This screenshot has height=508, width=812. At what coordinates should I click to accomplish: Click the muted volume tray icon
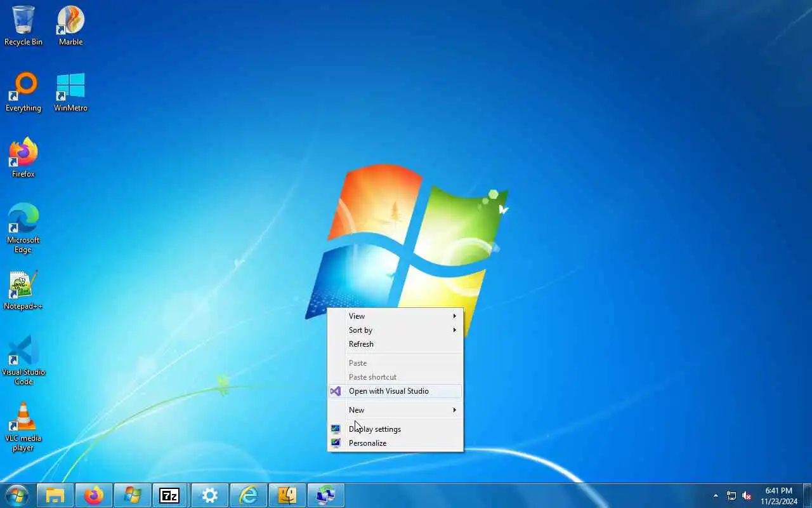747,496
